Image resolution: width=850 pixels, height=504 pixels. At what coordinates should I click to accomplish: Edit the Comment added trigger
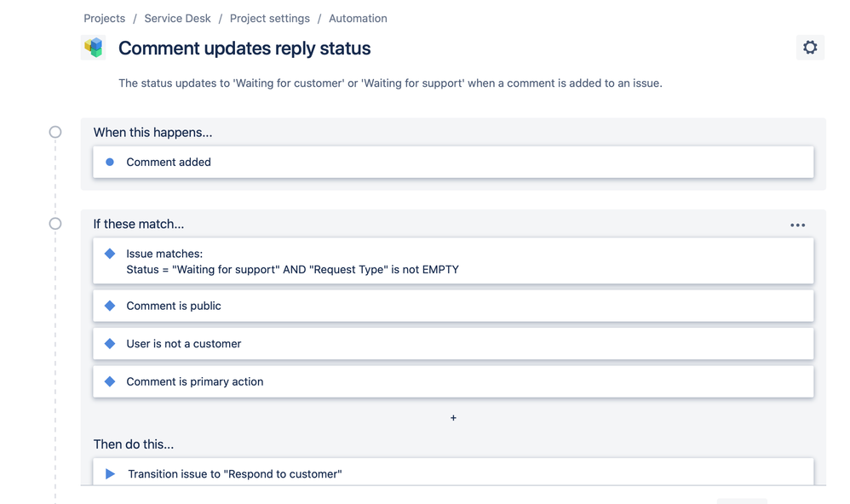point(453,162)
